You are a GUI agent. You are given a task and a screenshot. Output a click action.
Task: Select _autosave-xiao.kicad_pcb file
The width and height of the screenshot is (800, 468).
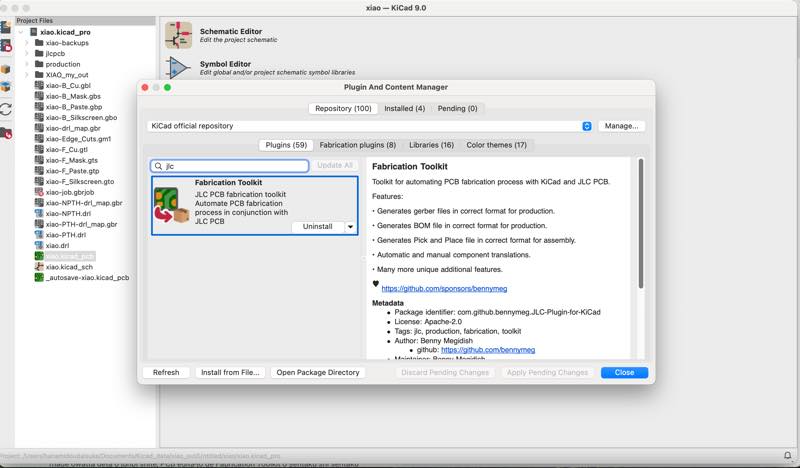(87, 278)
